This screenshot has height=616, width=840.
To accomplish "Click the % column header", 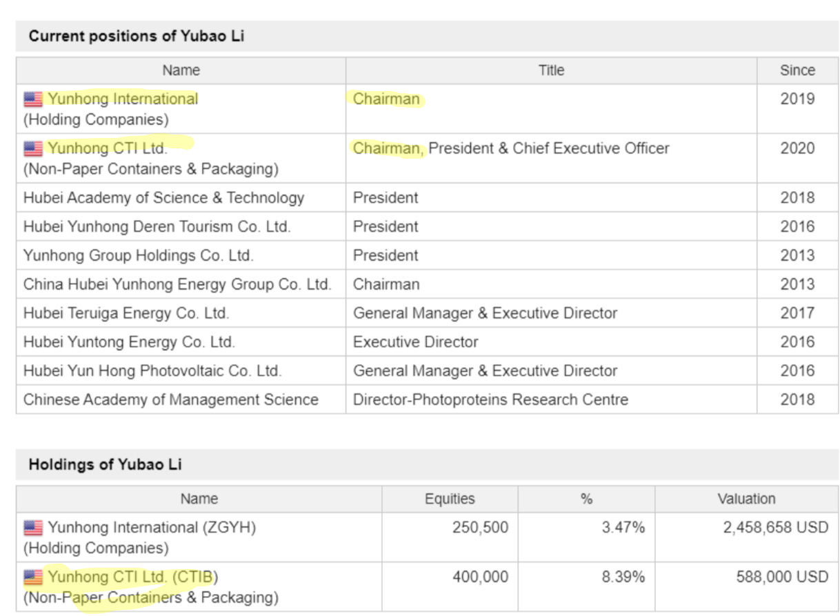I will [x=586, y=499].
